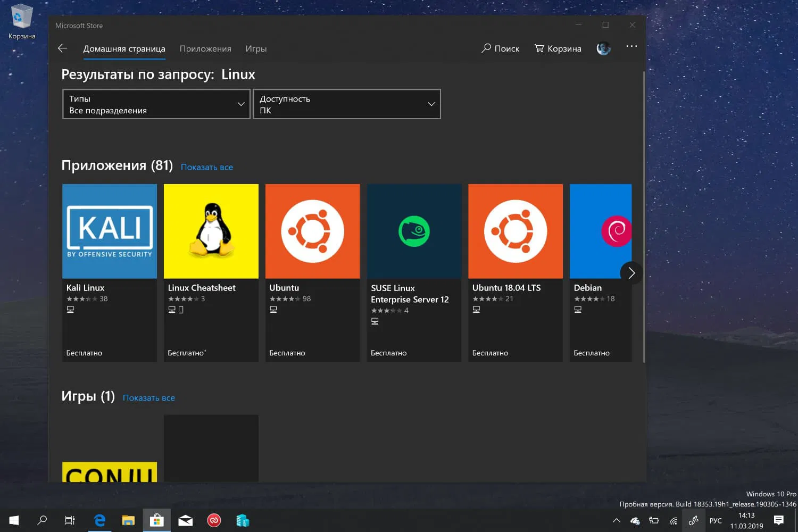Screen dimensions: 798x532
Task: Open the Mail app from the taskbar
Action: 185,520
